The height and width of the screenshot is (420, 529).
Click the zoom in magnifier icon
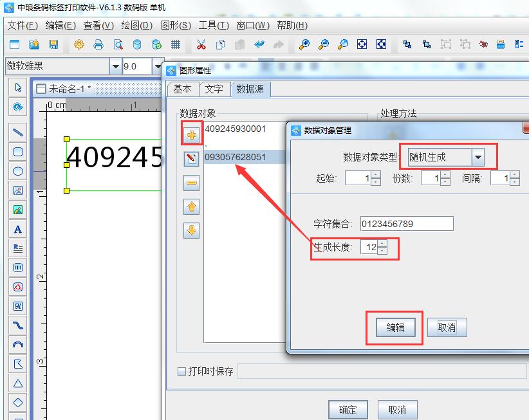(305, 45)
